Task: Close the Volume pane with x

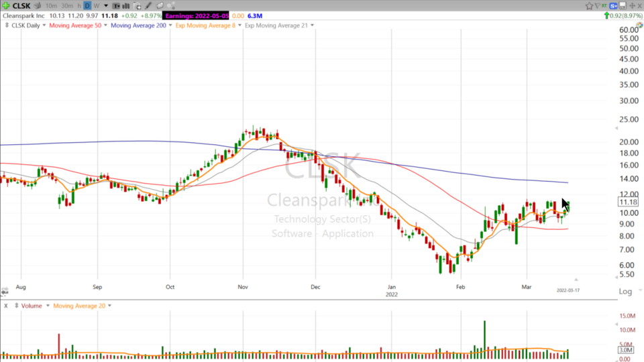Action: 5,306
